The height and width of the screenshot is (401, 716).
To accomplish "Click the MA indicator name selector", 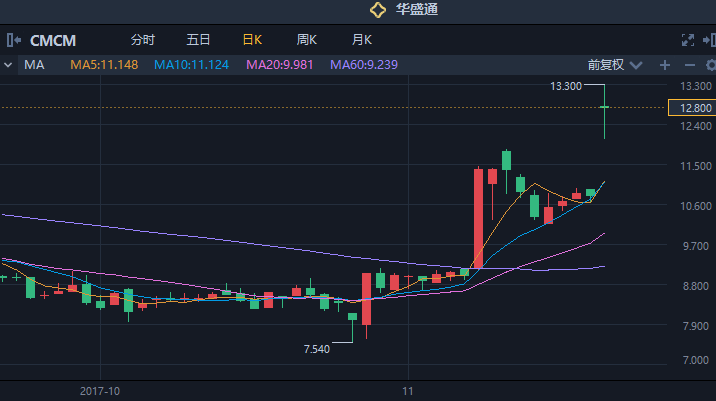I will tap(34, 65).
